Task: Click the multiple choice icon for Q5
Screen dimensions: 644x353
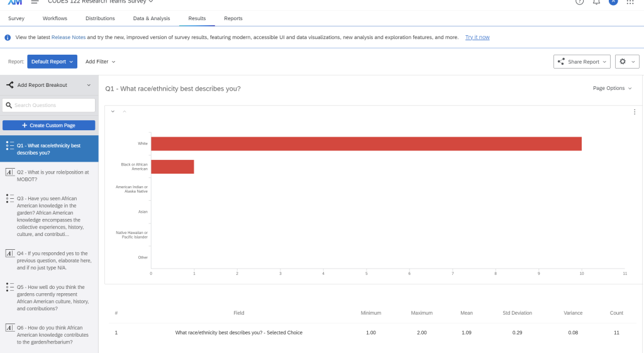Action: [x=10, y=288]
